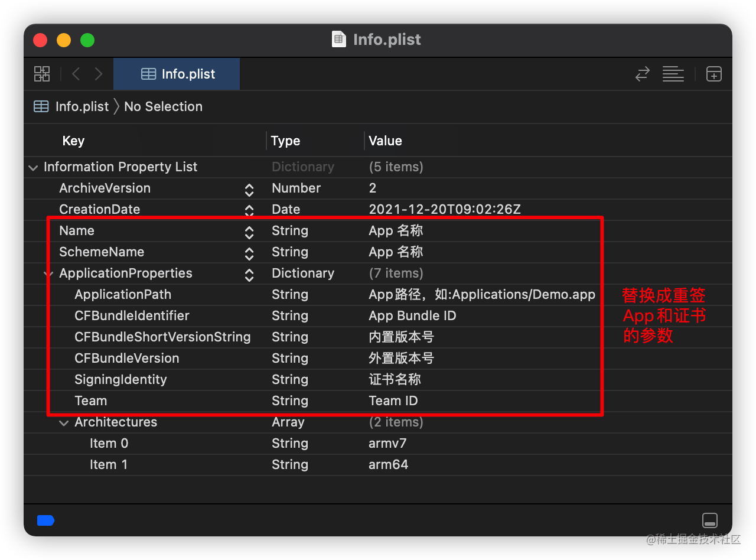Select the ApplicationProperties key
This screenshot has width=756, height=560.
pyautogui.click(x=126, y=273)
